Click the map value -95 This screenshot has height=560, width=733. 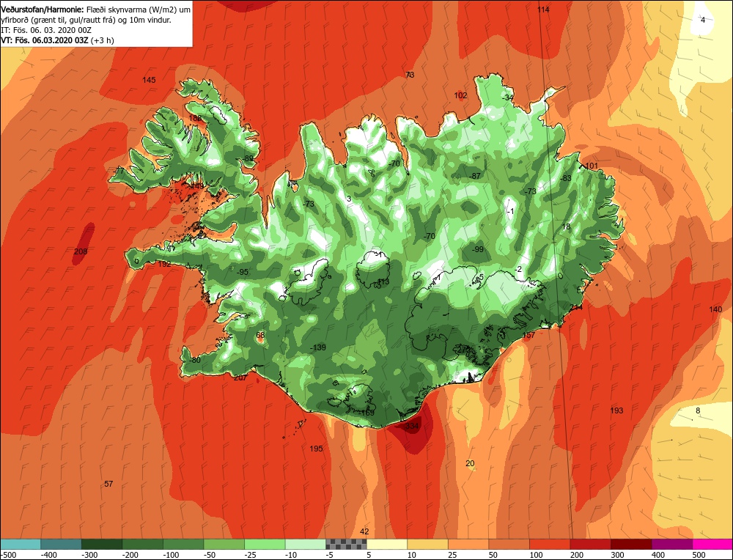(x=242, y=272)
